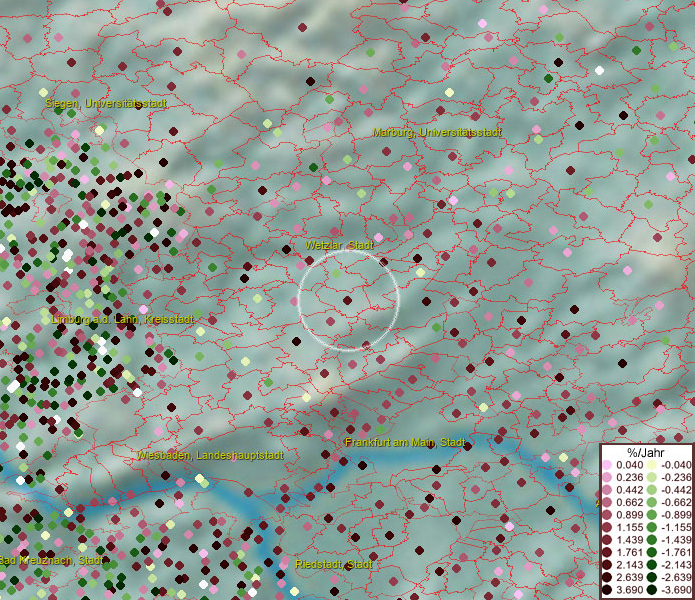The width and height of the screenshot is (695, 600).
Task: Click the 1.155 legend swatch
Action: (608, 527)
